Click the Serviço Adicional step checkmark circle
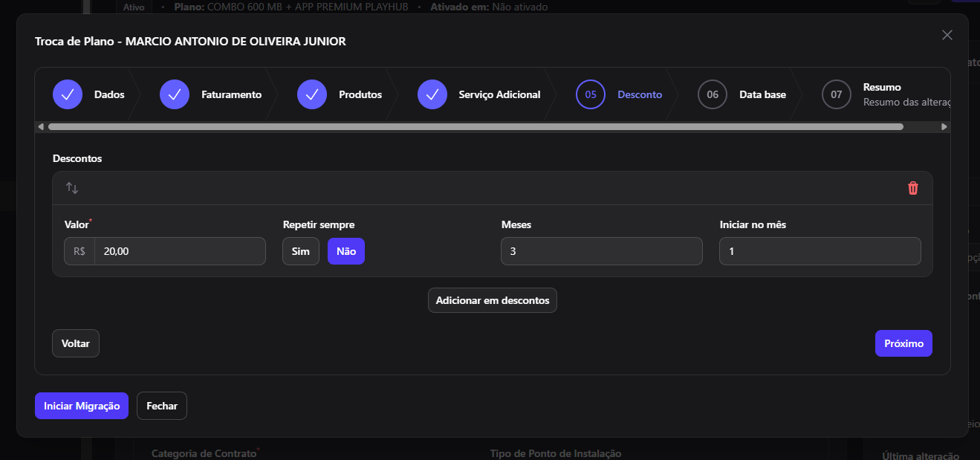The image size is (980, 460). 432,94
